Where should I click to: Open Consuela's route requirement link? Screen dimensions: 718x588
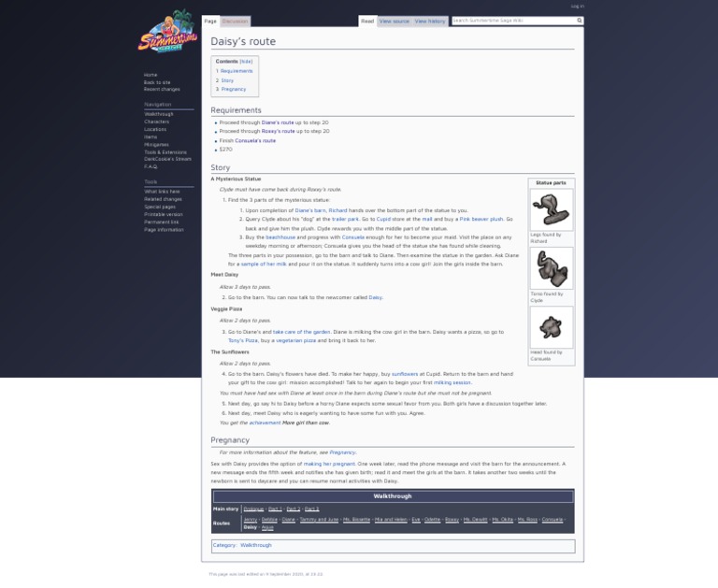coord(255,140)
